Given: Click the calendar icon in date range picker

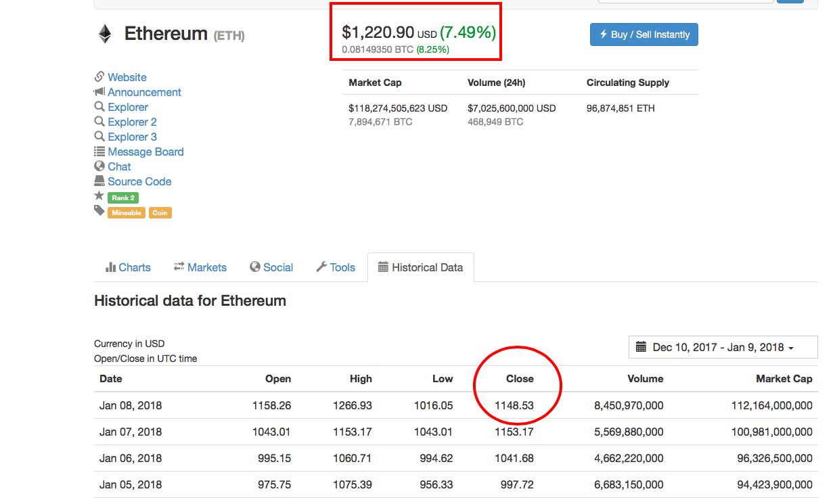Looking at the screenshot, I should (641, 347).
